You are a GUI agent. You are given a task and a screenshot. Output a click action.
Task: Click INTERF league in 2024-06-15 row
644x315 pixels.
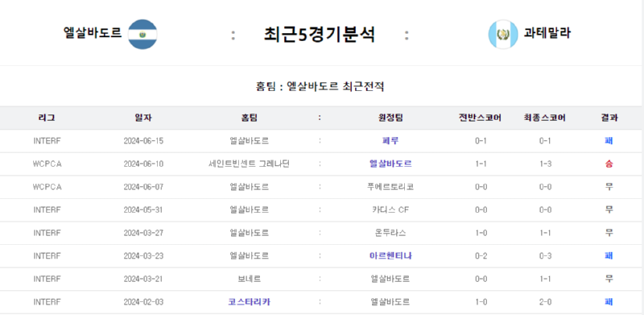[x=47, y=141]
